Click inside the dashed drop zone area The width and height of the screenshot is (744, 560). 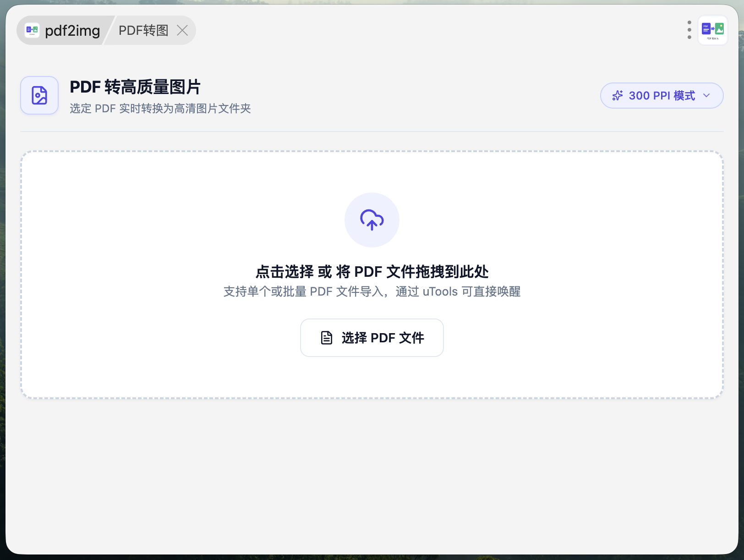coord(372,275)
